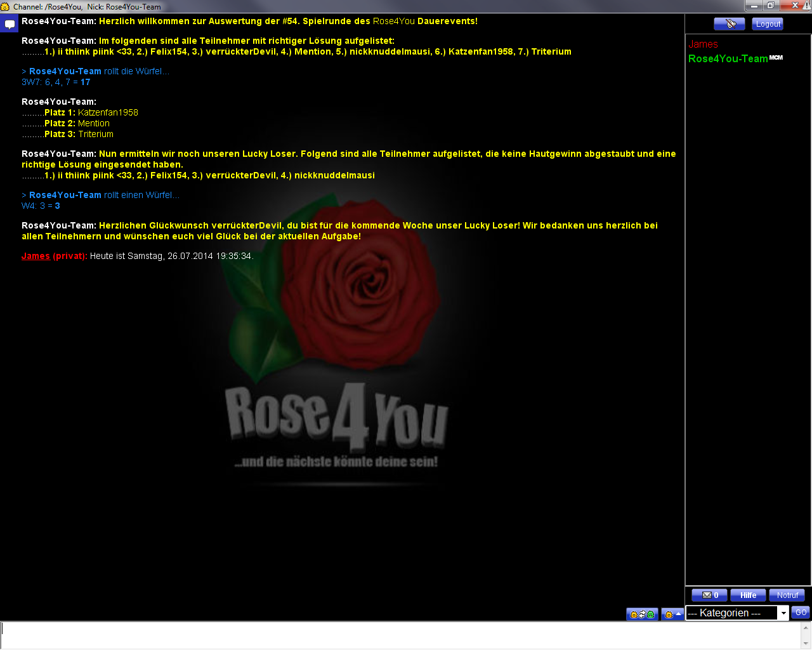Click the Logout button

click(x=768, y=24)
